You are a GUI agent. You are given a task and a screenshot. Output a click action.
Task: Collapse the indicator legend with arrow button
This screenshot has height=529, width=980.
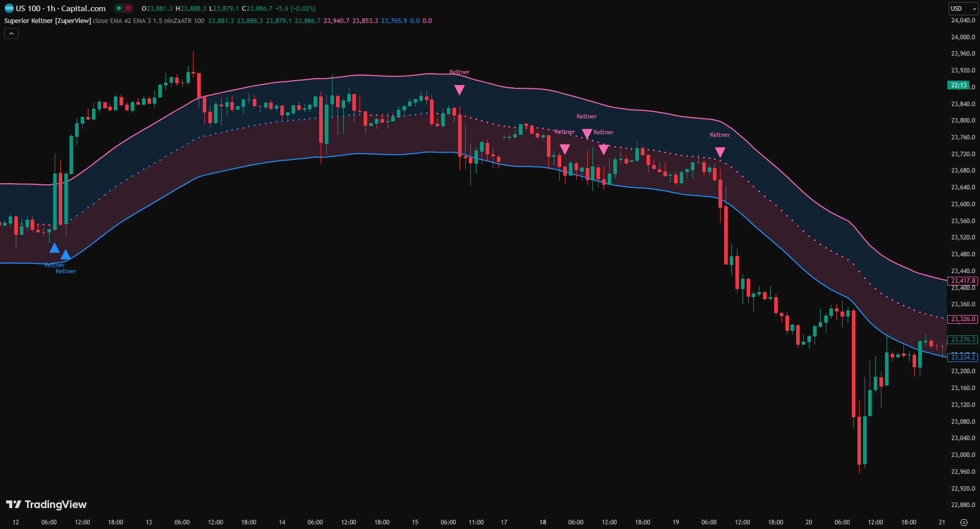12,34
